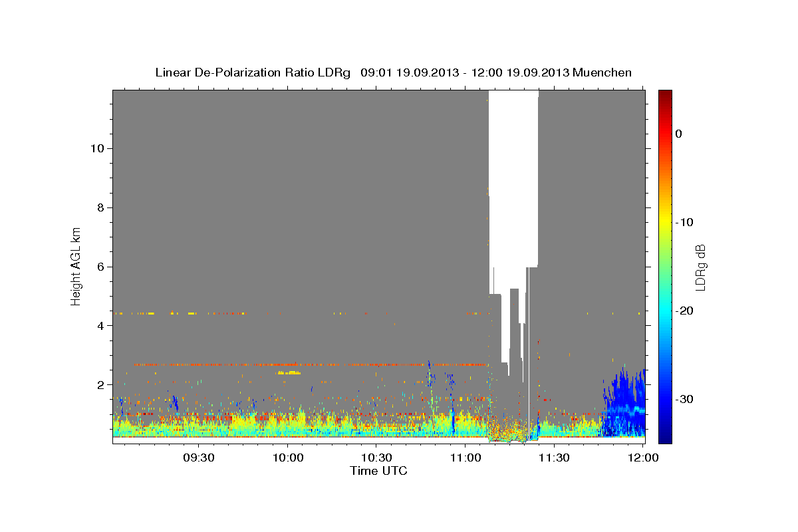Click the plot title 'Linear De-Polarization Ratio LDRg'
This screenshot has width=798, height=532.
253,72
